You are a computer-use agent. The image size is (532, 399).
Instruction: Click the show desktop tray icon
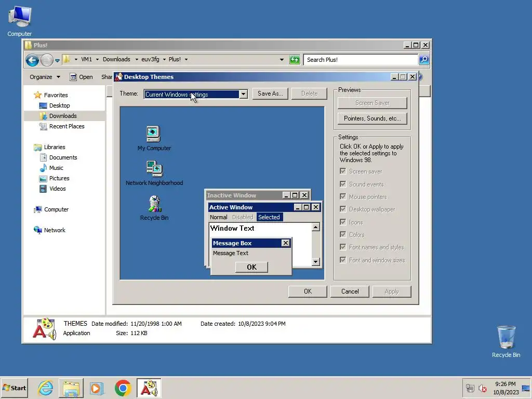tap(526, 388)
